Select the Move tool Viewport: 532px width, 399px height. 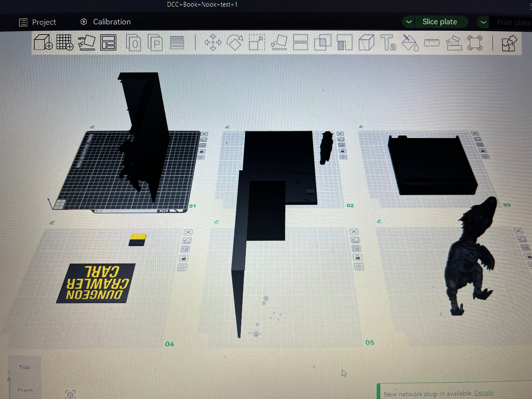tap(213, 43)
